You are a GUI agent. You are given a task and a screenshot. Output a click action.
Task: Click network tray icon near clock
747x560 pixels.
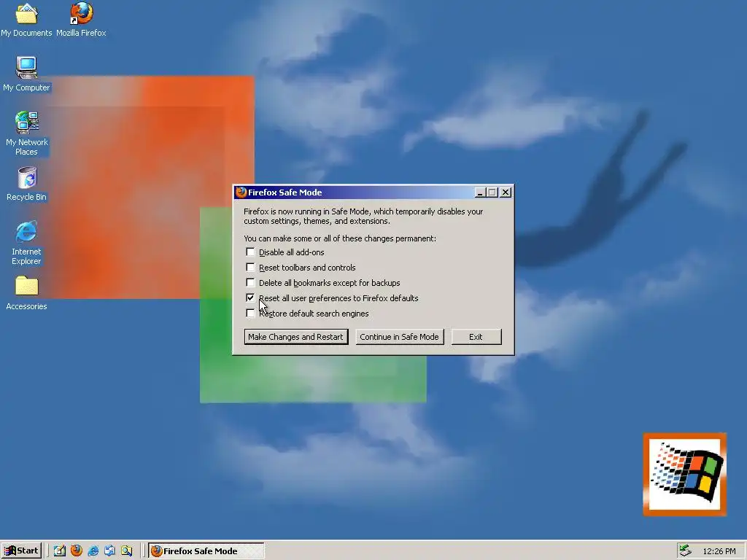(x=685, y=551)
